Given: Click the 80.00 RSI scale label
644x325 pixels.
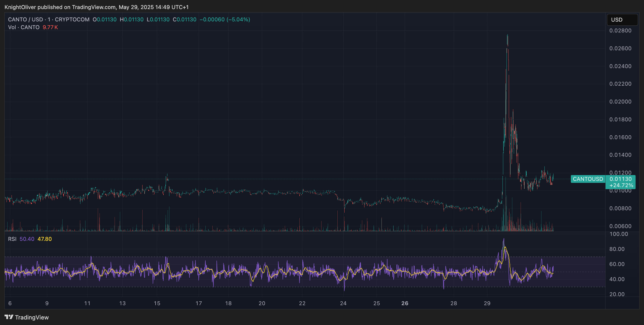Looking at the screenshot, I should click(x=617, y=249).
